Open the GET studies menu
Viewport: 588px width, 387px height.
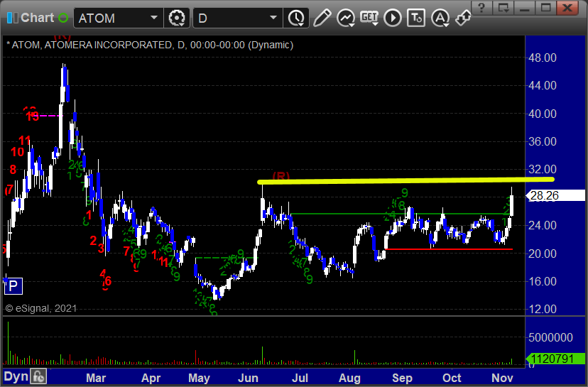tap(369, 18)
